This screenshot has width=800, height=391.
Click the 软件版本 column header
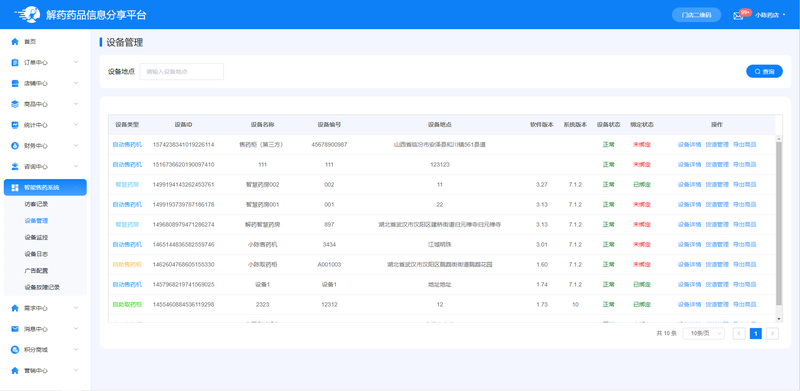(x=542, y=125)
